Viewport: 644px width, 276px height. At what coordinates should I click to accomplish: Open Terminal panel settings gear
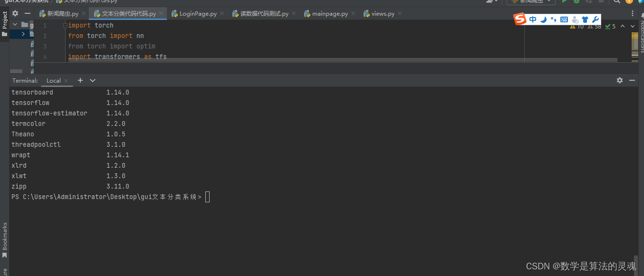[620, 80]
